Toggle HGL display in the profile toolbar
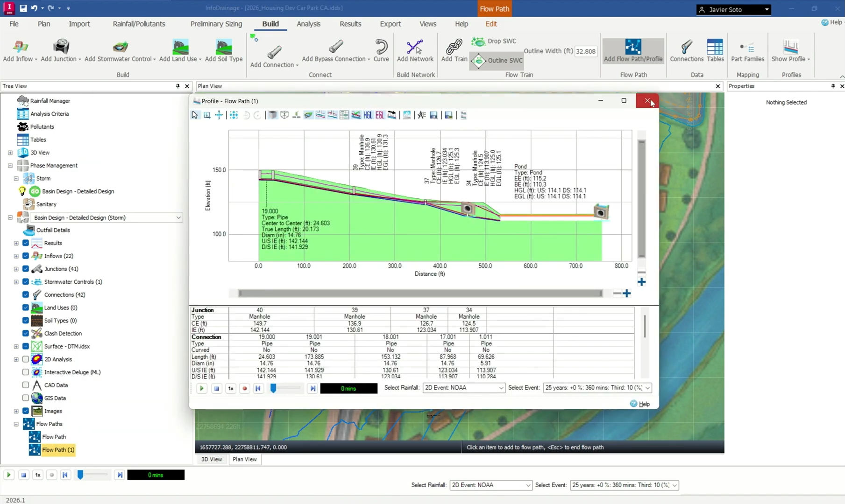845x504 pixels. click(368, 115)
